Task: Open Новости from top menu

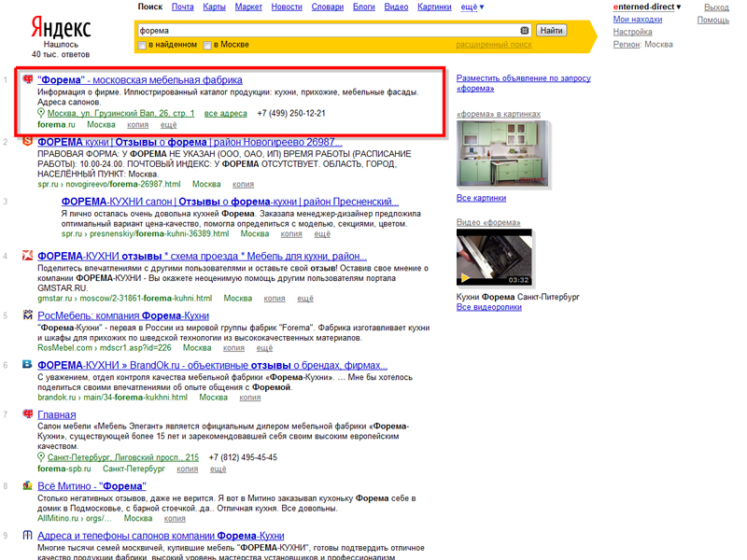Action: pyautogui.click(x=287, y=7)
